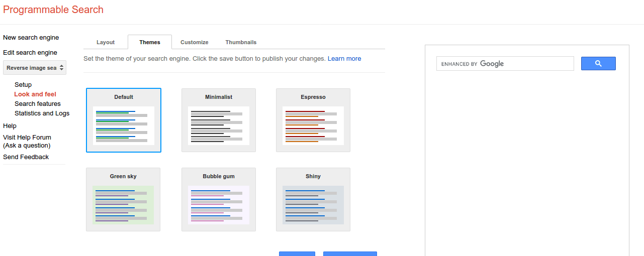The height and width of the screenshot is (256, 644).
Task: Follow the Learn more link
Action: point(344,59)
